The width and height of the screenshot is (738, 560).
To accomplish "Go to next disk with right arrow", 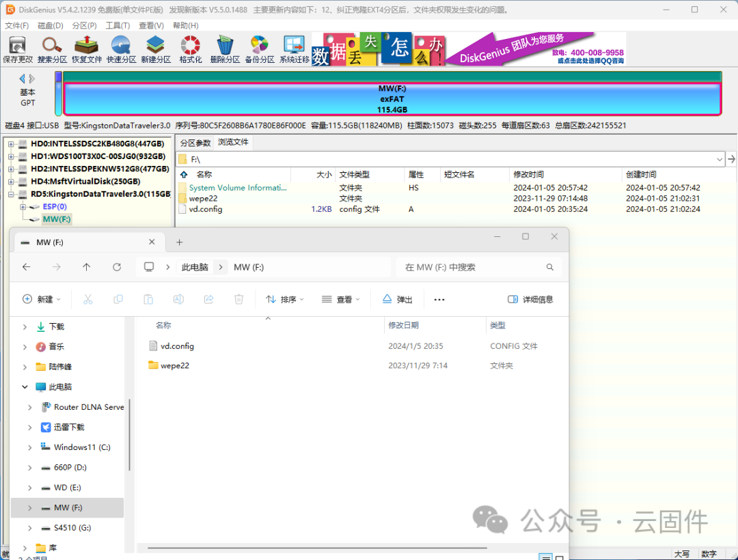I will point(32,79).
